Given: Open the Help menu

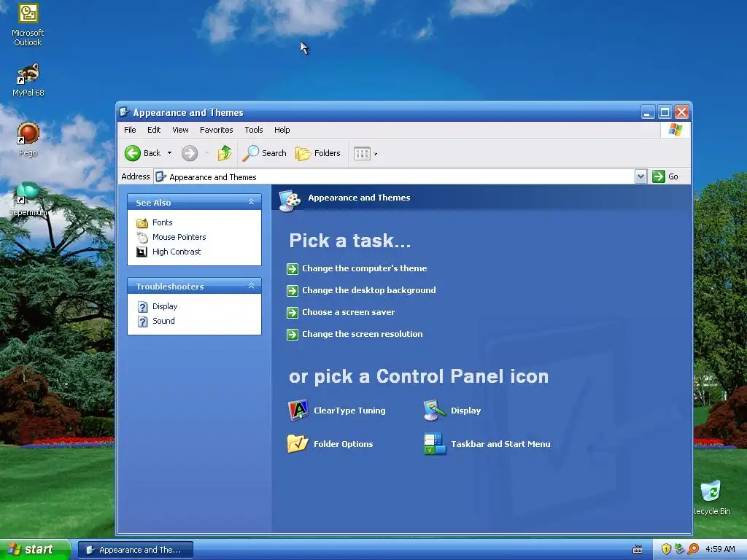Looking at the screenshot, I should 282,130.
